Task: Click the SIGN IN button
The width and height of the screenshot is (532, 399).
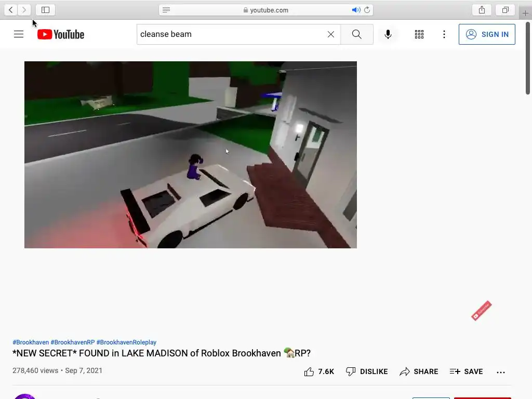Action: tap(487, 34)
